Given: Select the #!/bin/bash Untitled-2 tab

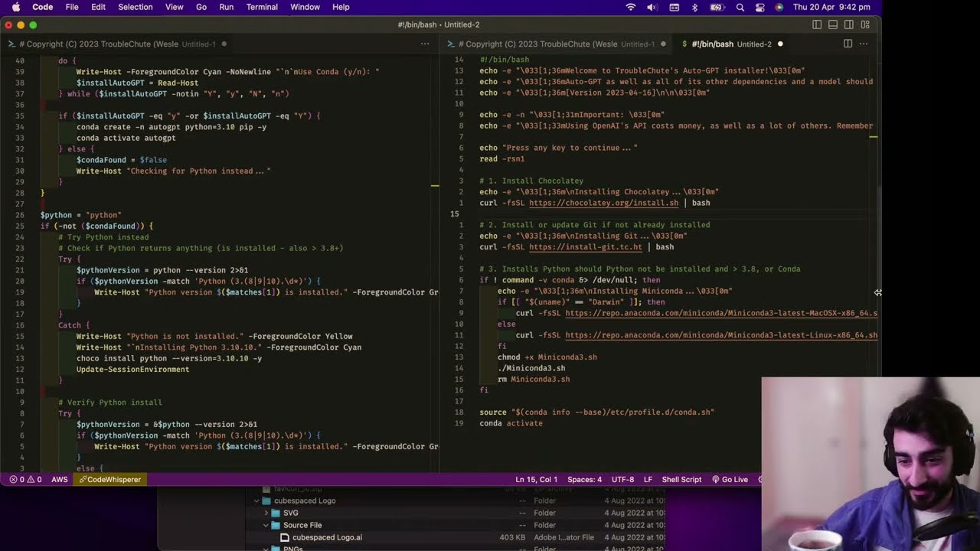Looking at the screenshot, I should pos(731,44).
